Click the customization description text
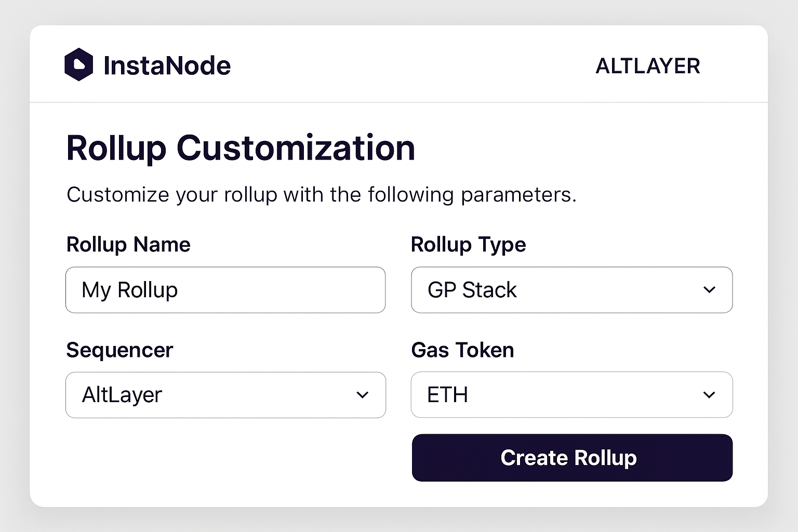 click(x=321, y=194)
